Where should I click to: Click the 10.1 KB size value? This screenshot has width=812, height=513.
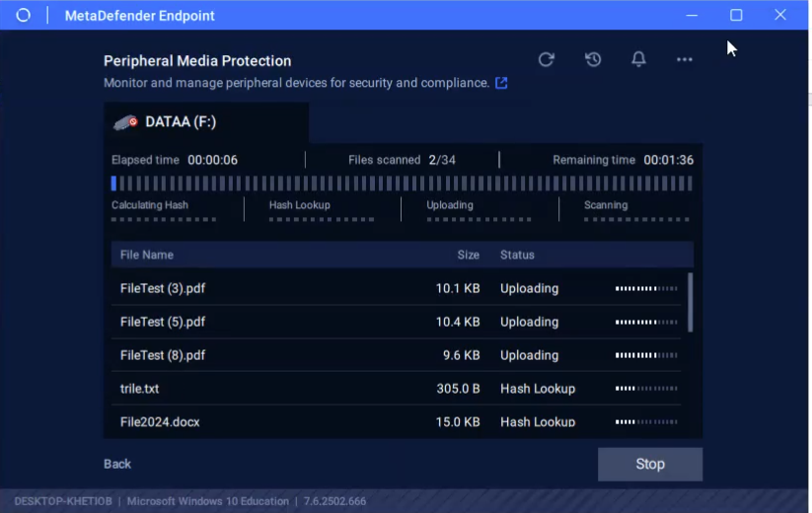click(x=457, y=288)
